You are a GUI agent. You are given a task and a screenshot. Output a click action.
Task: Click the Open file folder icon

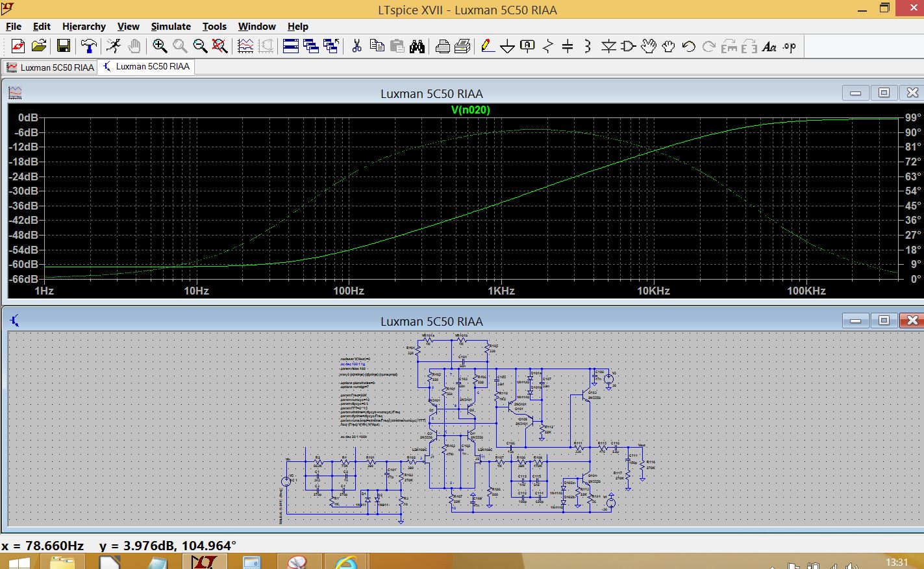point(39,46)
